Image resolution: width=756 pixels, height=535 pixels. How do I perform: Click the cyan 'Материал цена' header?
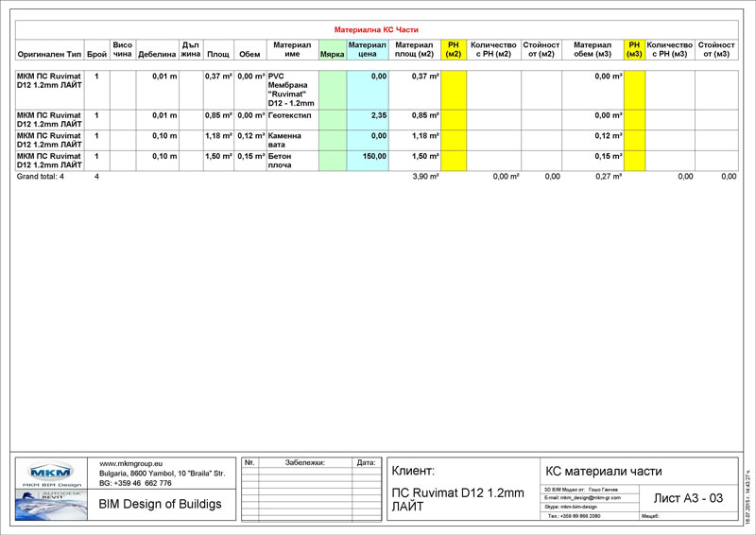(368, 49)
